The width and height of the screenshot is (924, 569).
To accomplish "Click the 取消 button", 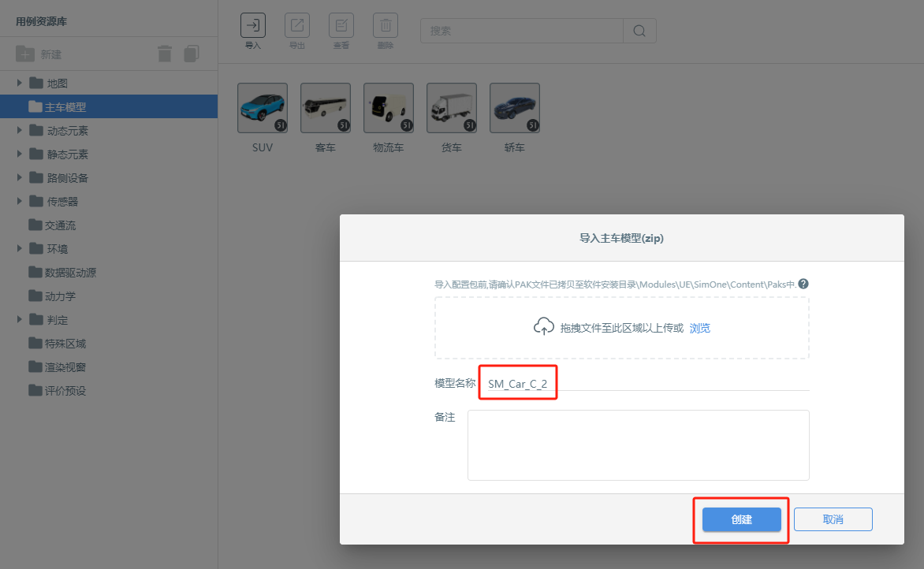I will (x=833, y=519).
